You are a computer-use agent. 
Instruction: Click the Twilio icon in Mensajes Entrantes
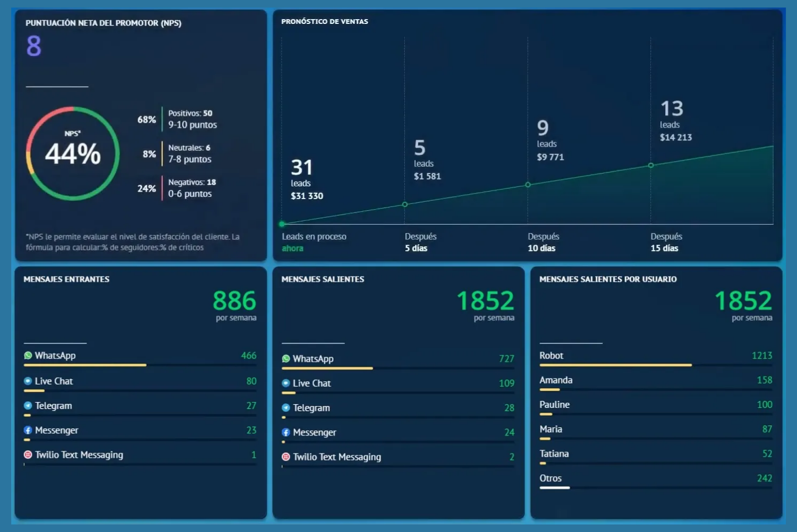(x=28, y=454)
